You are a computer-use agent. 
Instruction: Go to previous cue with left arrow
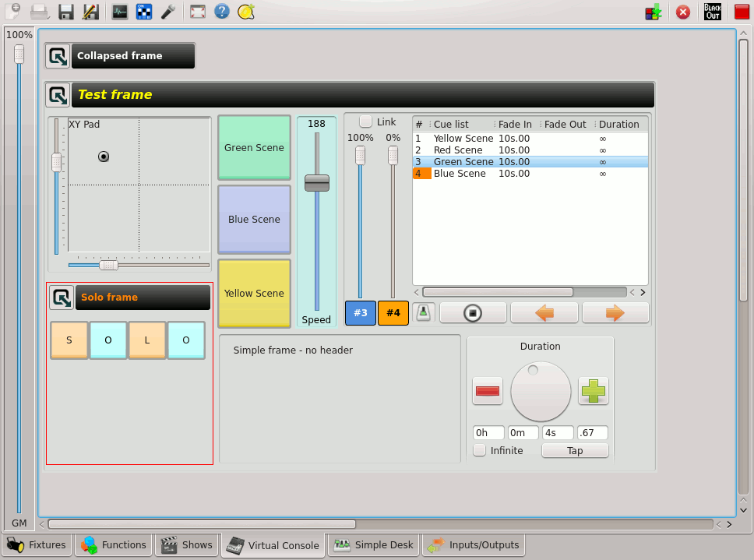tap(544, 313)
